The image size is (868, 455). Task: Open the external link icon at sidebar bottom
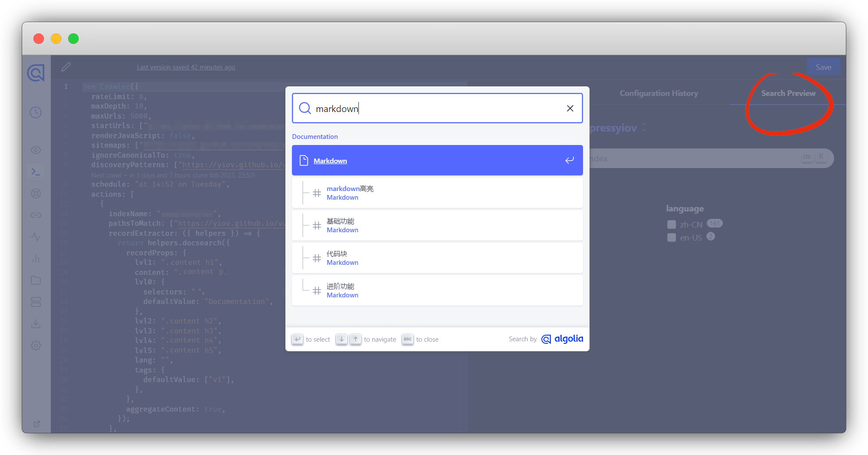(36, 424)
